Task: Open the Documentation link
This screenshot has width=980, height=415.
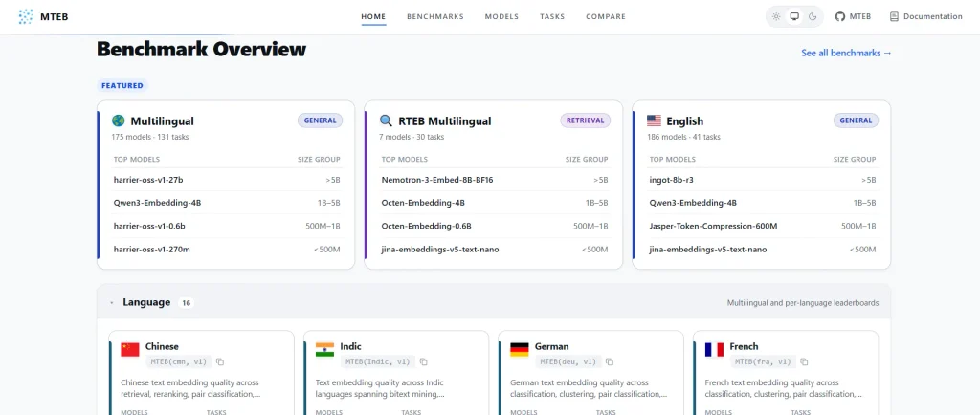Action: click(x=925, y=17)
